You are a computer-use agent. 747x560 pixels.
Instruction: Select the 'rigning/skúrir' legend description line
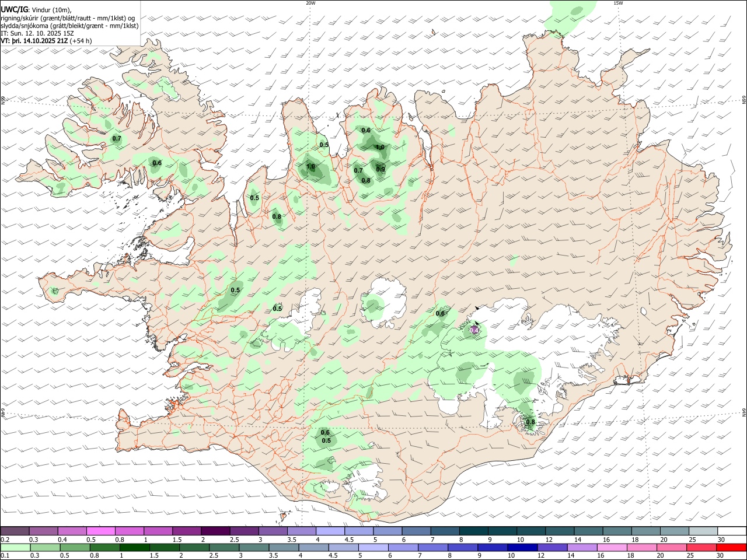[68, 18]
